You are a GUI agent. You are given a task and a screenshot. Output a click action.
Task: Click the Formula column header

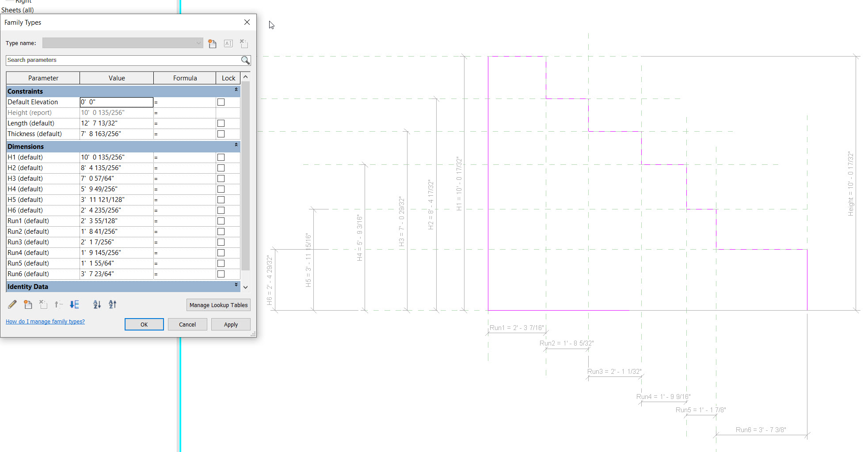(185, 78)
